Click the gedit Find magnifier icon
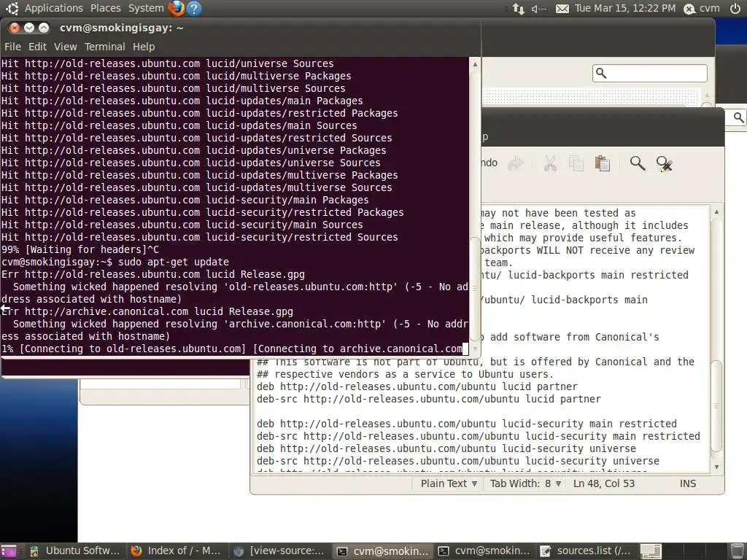 pyautogui.click(x=638, y=163)
